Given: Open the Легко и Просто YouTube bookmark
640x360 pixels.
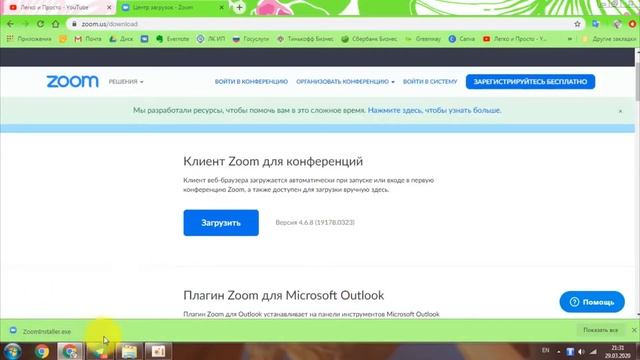Looking at the screenshot, I should pos(515,39).
